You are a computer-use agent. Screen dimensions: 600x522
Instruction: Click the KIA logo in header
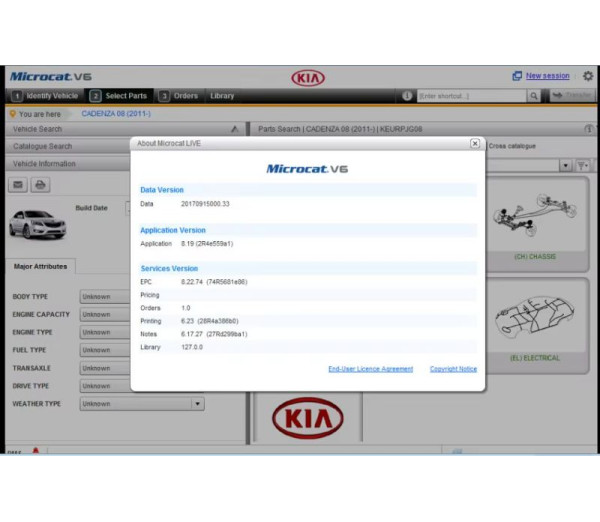(308, 77)
